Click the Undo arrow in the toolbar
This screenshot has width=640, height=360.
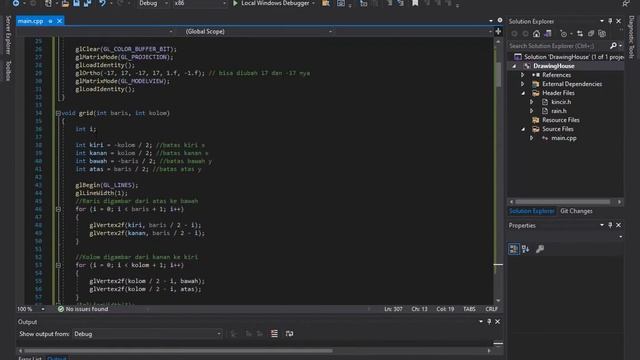[x=102, y=3]
